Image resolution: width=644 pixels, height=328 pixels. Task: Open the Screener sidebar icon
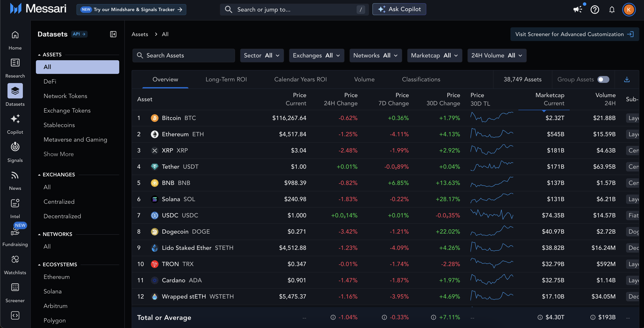pos(15,287)
